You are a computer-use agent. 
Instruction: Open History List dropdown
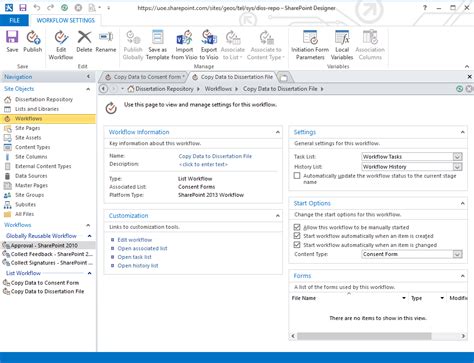click(x=458, y=167)
